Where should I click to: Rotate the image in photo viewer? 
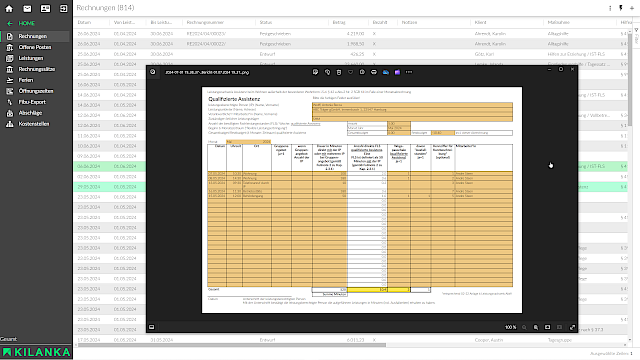[327, 72]
